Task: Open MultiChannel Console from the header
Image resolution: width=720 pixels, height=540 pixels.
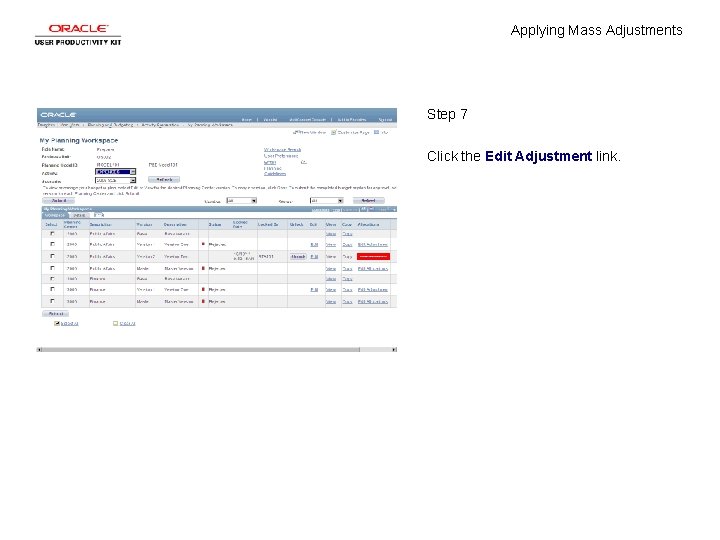Action: [307, 119]
